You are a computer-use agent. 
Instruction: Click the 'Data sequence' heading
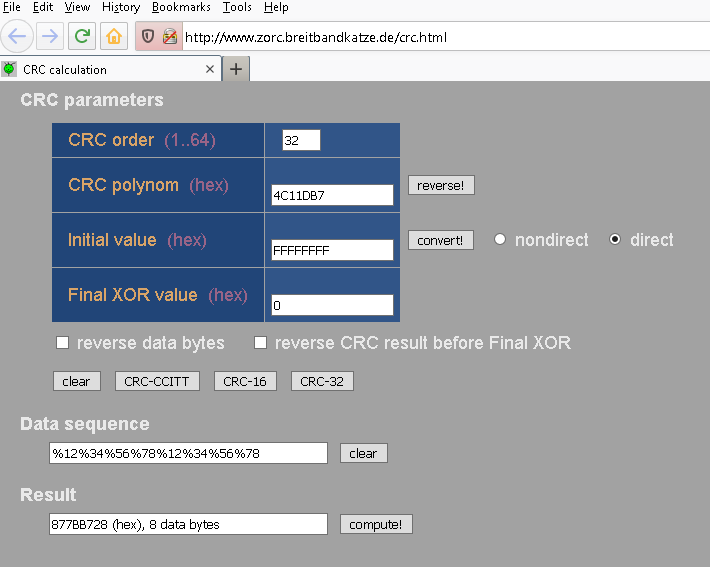[85, 424]
